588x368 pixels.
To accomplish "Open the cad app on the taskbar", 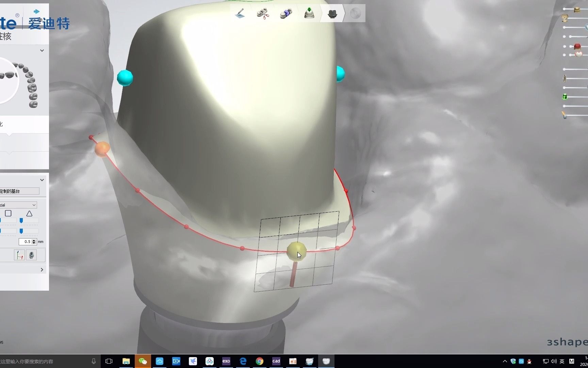I will pos(276,361).
